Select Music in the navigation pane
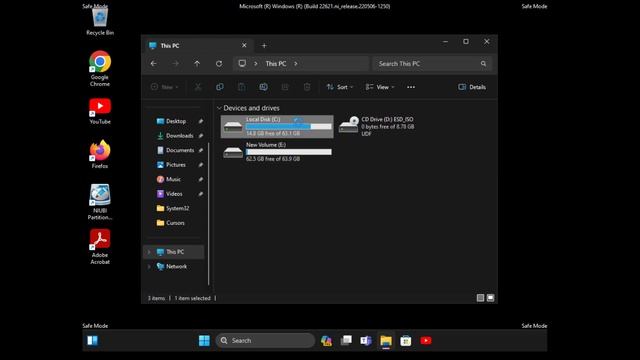The width and height of the screenshot is (640, 360). tap(173, 179)
